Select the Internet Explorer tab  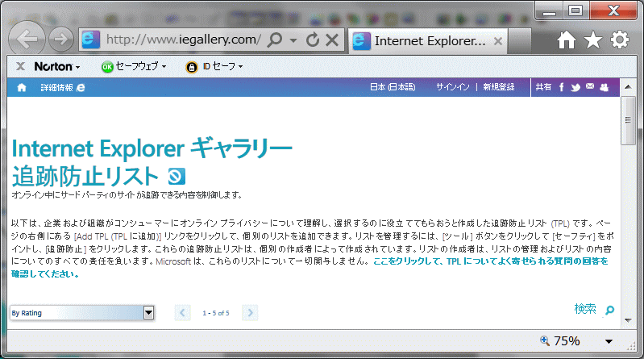[x=427, y=40]
